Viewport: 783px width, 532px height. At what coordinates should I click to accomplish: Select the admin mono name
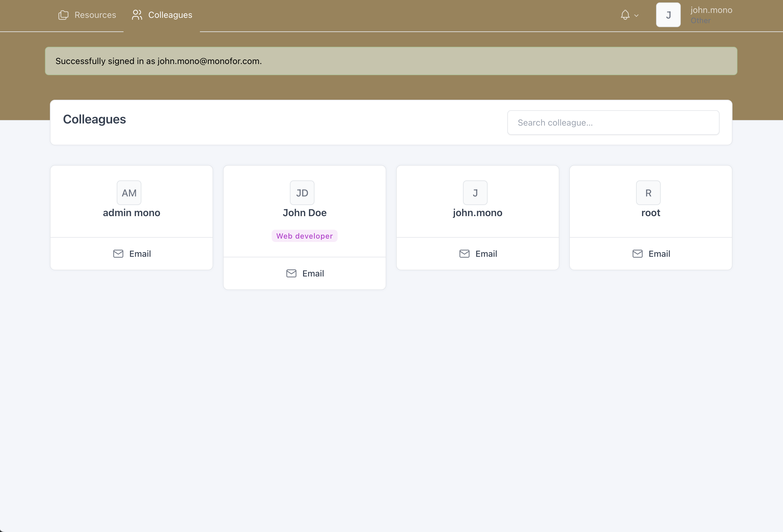click(x=132, y=213)
